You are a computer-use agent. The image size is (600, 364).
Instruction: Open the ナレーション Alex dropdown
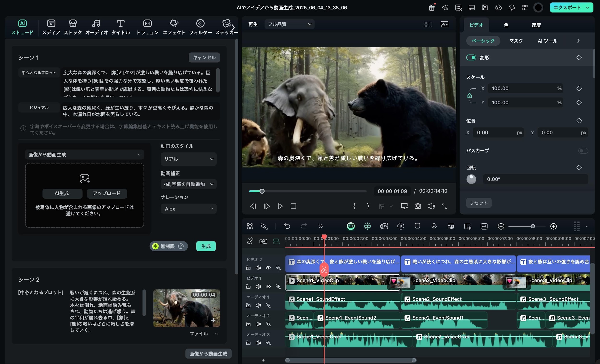point(188,209)
